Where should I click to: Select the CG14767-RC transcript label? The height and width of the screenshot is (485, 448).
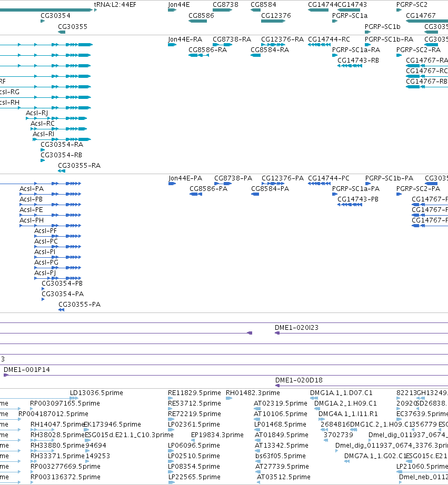click(x=426, y=71)
